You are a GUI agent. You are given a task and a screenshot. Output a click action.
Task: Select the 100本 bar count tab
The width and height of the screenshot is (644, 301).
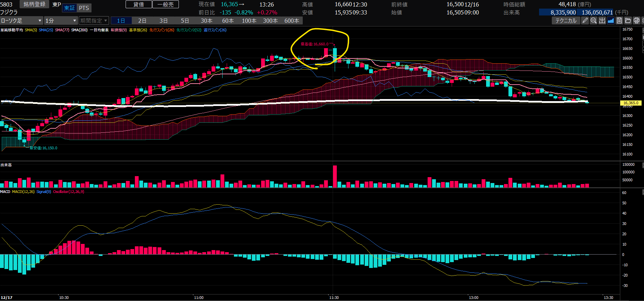point(249,21)
